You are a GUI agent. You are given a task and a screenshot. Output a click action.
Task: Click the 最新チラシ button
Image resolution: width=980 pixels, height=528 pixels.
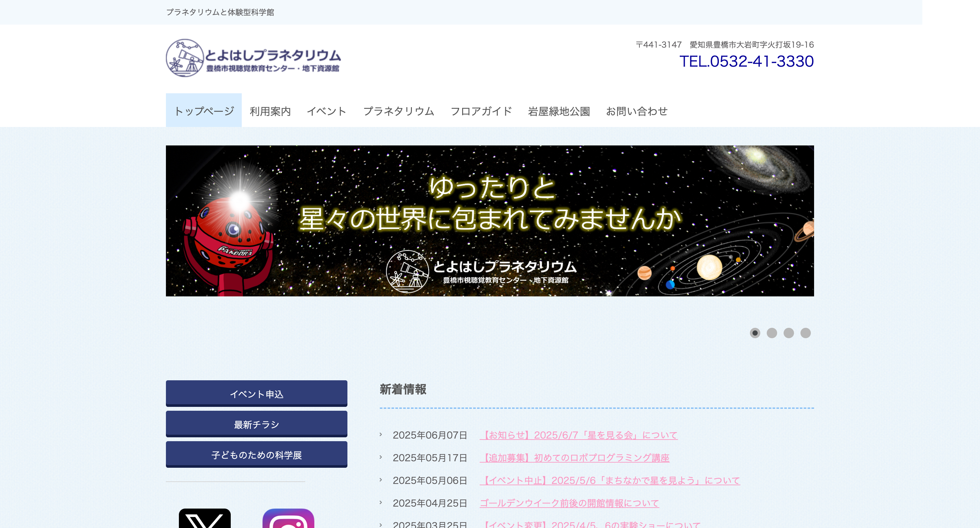pyautogui.click(x=256, y=424)
